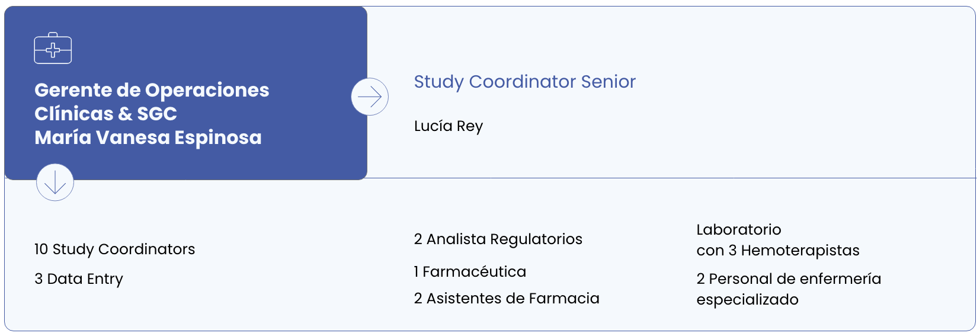
Task: Click the horizontal divider line between sections
Action: (652, 178)
